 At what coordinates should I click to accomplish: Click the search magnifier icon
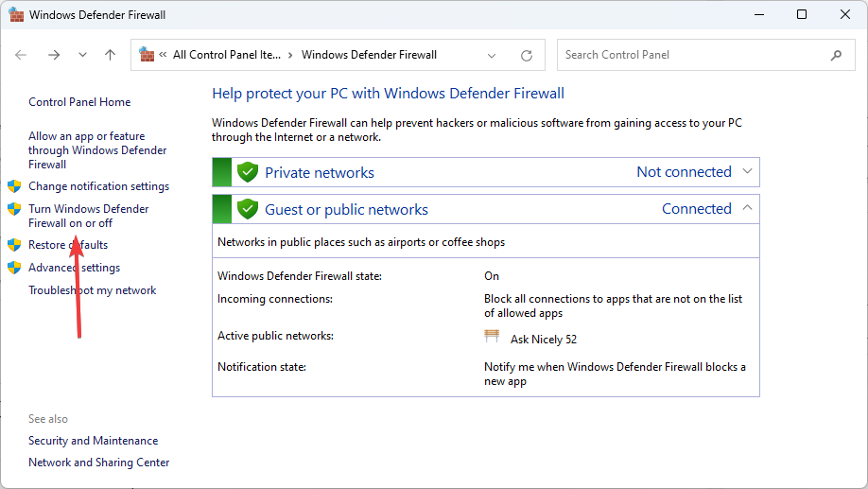(x=836, y=55)
